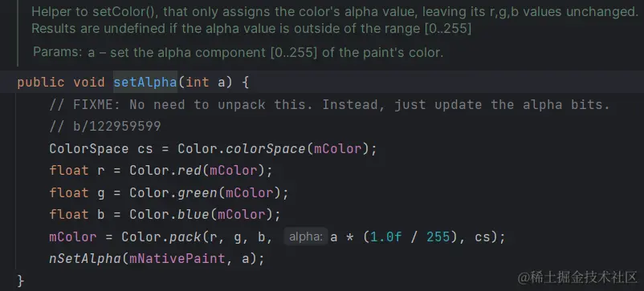Click the setAlpha method name
This screenshot has height=291, width=644.
(145, 83)
